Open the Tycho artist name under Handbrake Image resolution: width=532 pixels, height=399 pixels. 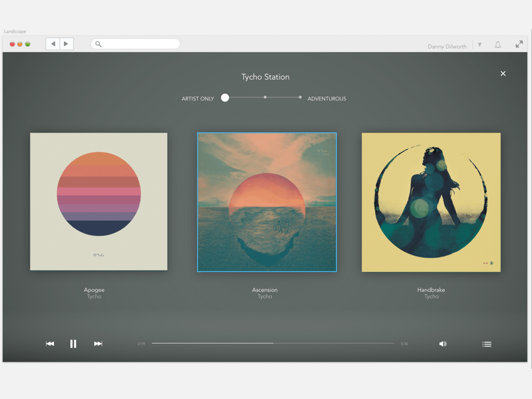click(431, 297)
